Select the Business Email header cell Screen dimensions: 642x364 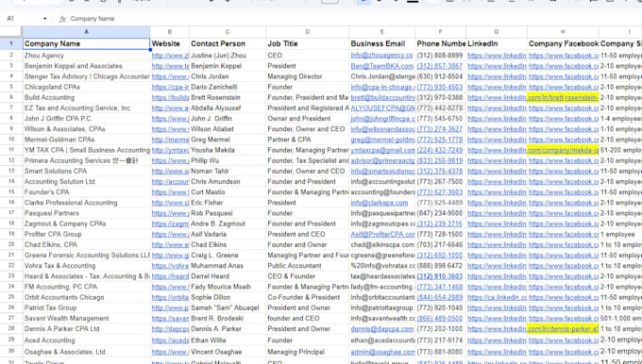click(381, 43)
